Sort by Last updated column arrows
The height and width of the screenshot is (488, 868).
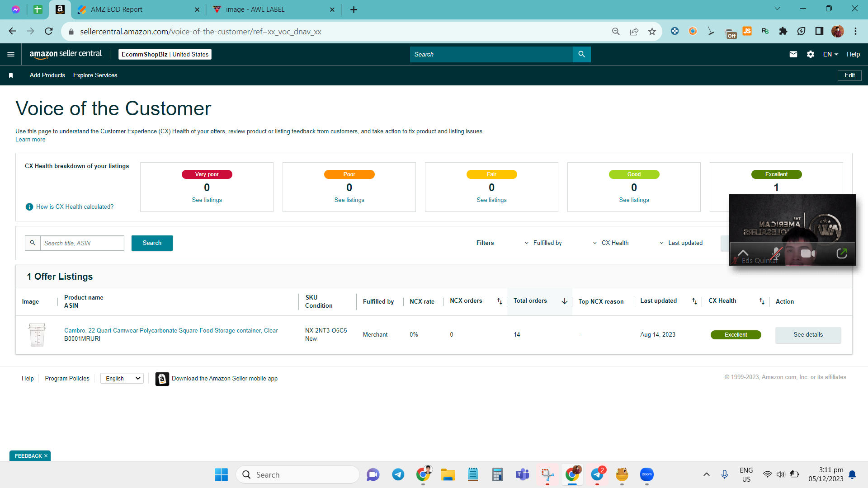pos(694,301)
